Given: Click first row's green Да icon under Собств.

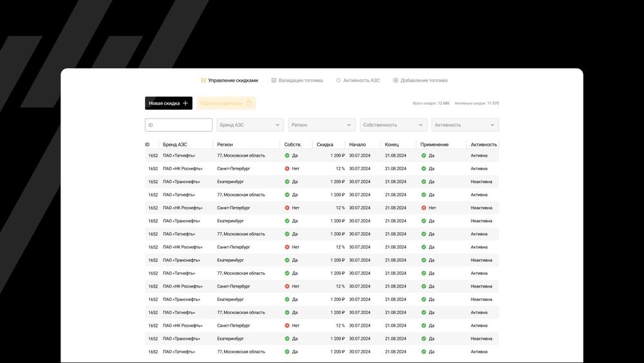Looking at the screenshot, I should [287, 155].
